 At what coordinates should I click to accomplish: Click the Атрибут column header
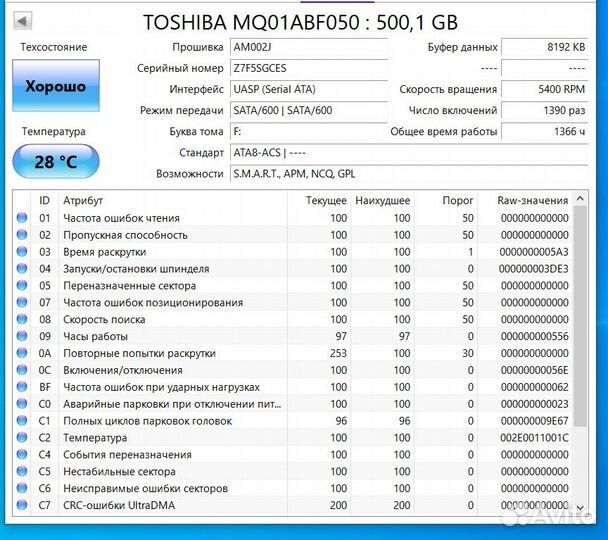(173, 200)
